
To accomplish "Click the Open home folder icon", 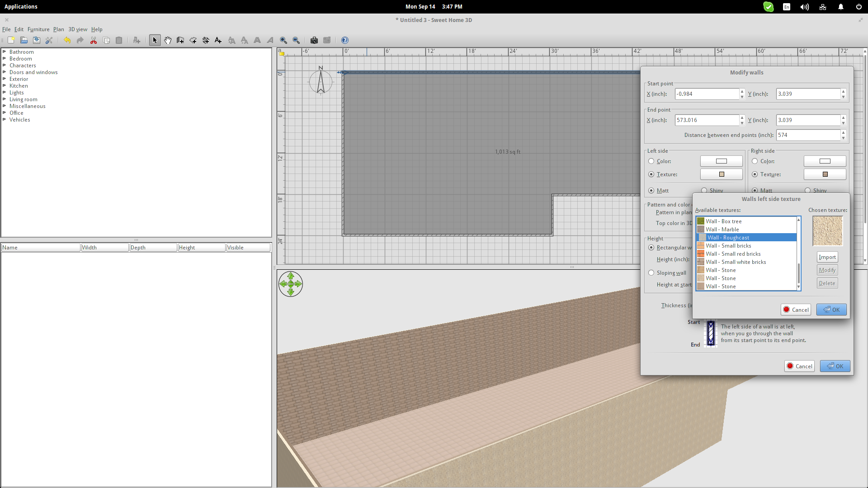I will [x=24, y=40].
